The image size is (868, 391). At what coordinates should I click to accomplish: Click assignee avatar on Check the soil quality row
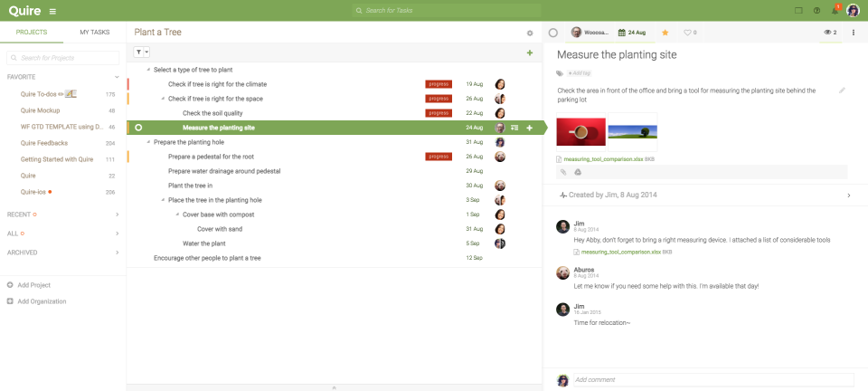coord(500,113)
